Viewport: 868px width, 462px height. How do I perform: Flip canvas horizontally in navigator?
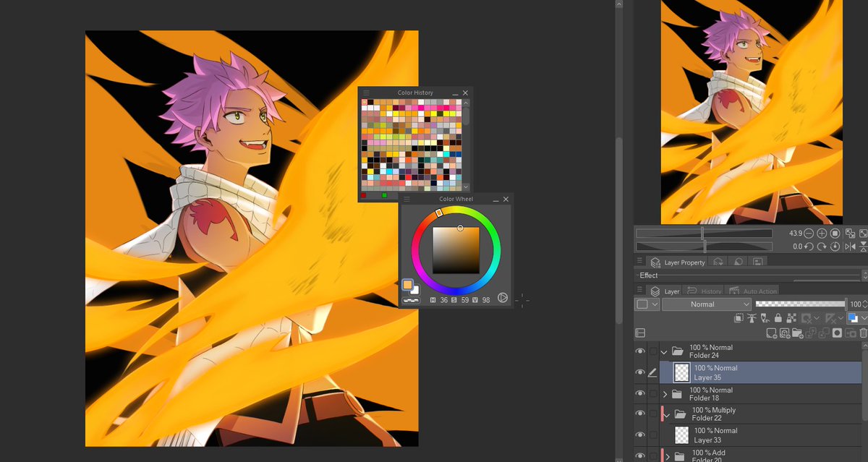click(850, 247)
